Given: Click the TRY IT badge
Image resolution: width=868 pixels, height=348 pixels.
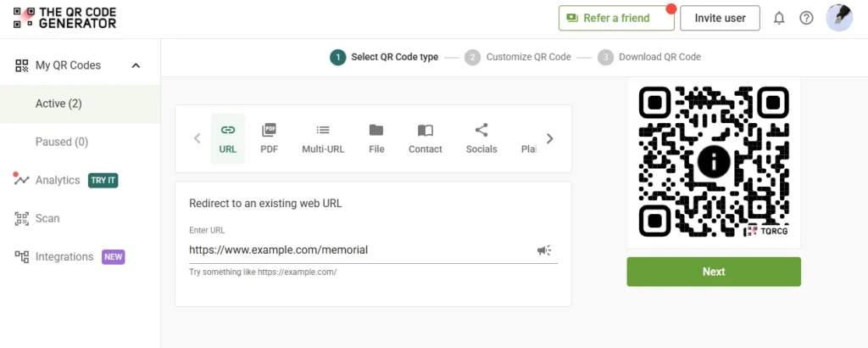Looking at the screenshot, I should [103, 180].
